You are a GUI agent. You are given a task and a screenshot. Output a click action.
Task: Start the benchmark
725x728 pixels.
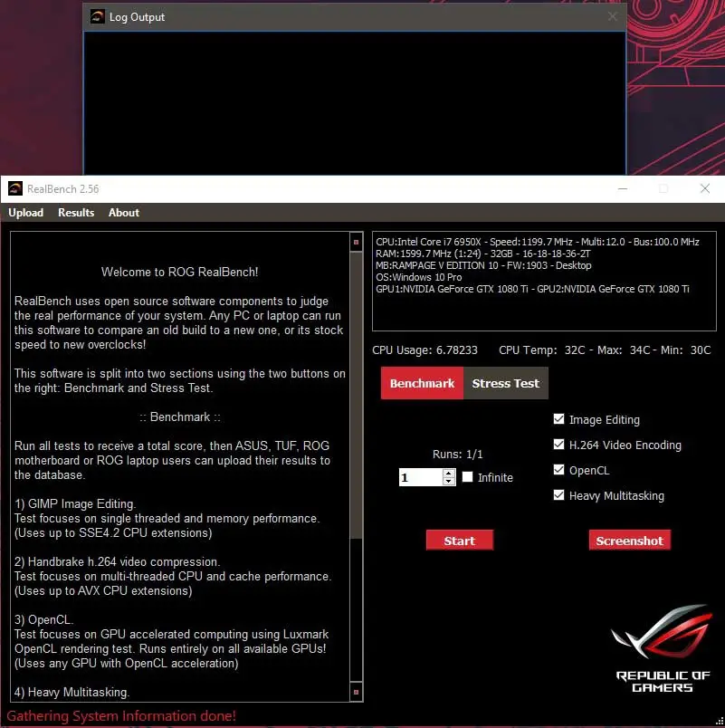(460, 541)
